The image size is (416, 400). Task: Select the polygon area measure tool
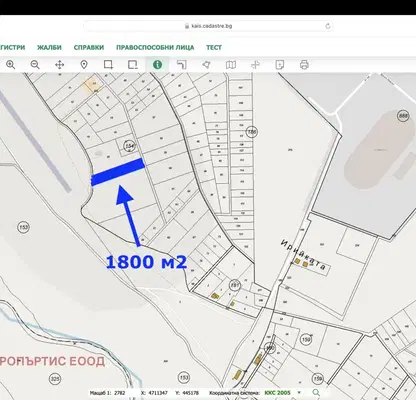point(206,65)
